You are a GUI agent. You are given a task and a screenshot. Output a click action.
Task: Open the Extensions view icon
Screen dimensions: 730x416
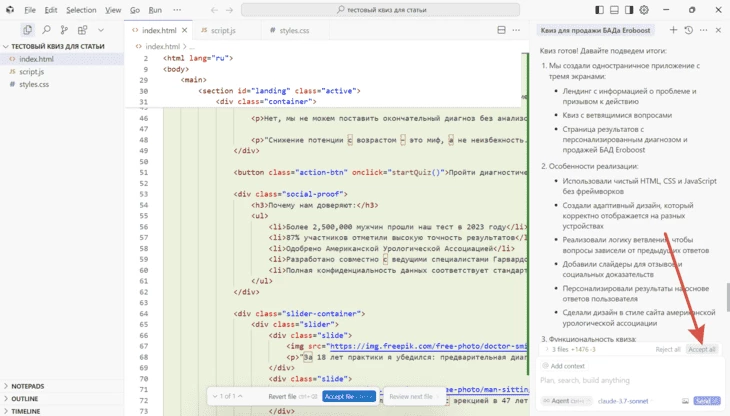coord(82,30)
